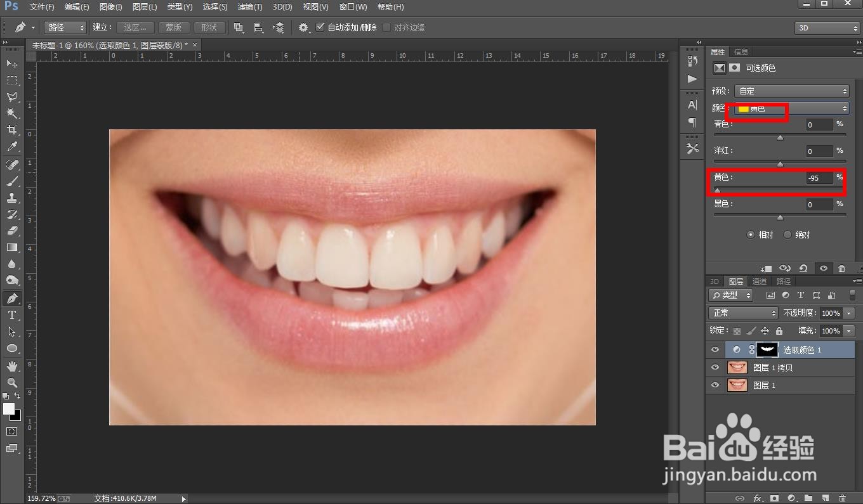Enable the 对齐边缘 checkbox
The image size is (863, 504).
[x=387, y=27]
